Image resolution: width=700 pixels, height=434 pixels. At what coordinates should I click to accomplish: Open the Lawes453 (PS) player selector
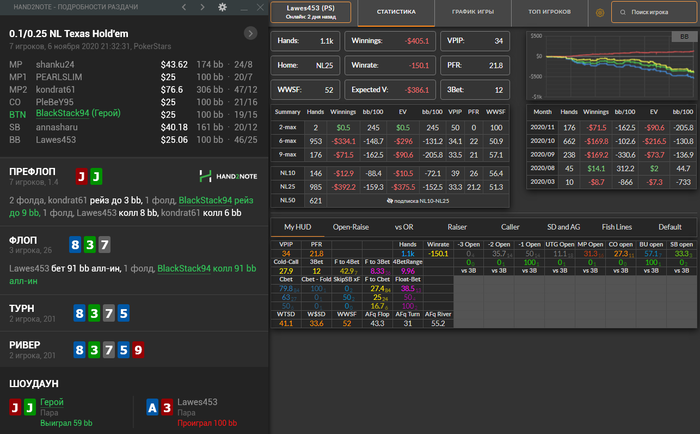coord(310,14)
